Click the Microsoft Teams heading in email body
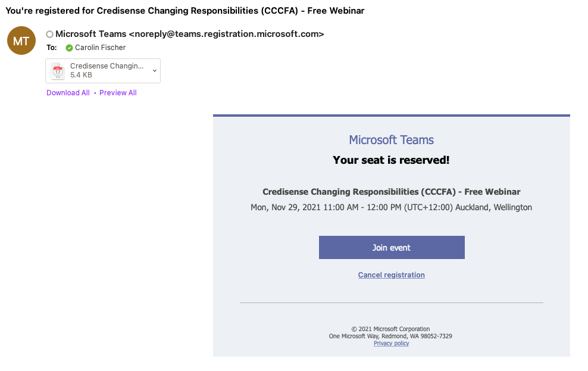588x371 pixels. (391, 140)
